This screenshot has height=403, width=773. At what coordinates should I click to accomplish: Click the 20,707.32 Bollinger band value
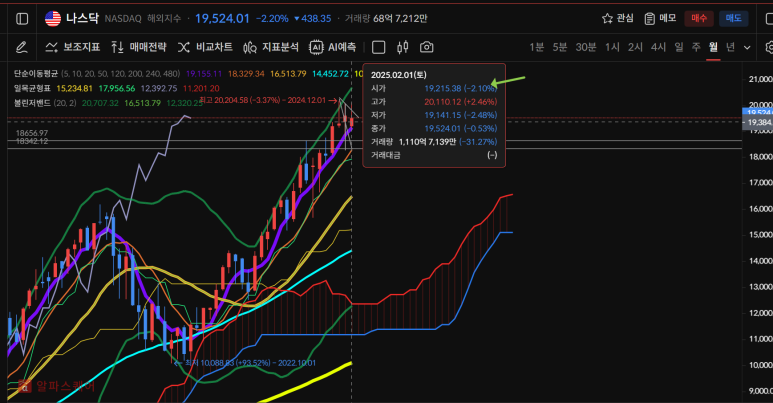(x=100, y=103)
